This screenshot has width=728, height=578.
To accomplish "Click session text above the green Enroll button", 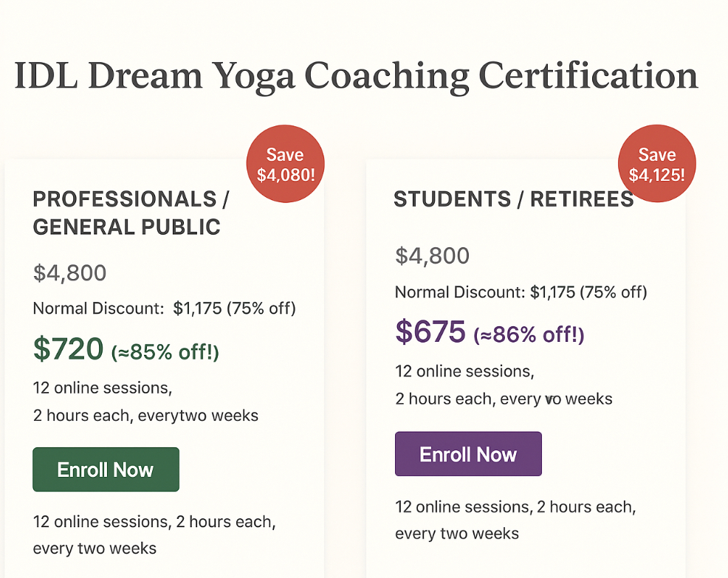I will (x=102, y=388).
